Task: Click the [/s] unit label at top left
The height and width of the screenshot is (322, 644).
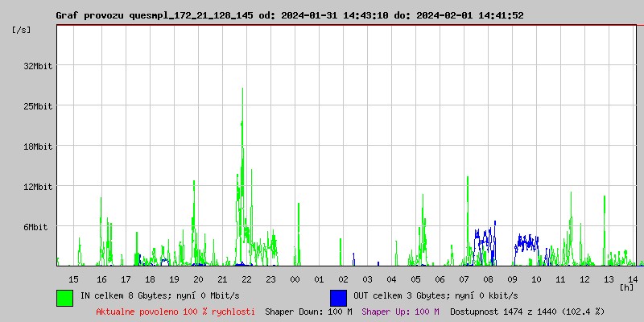Action: coord(22,30)
